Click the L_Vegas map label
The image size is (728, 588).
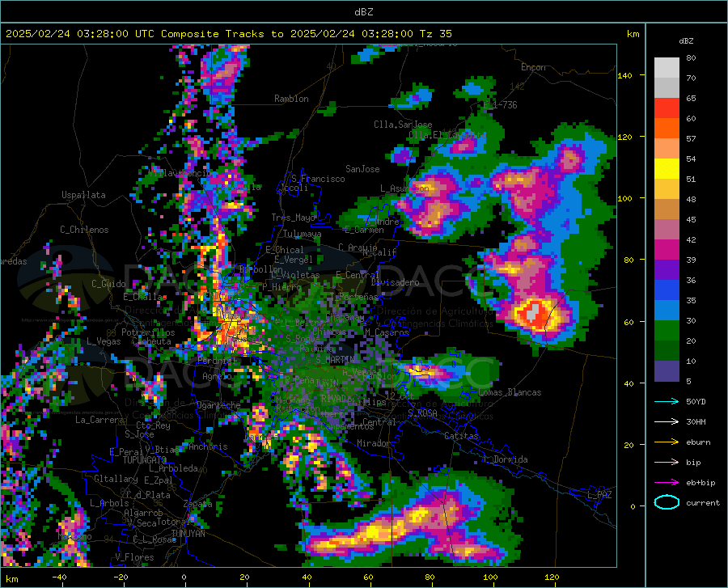pyautogui.click(x=104, y=341)
